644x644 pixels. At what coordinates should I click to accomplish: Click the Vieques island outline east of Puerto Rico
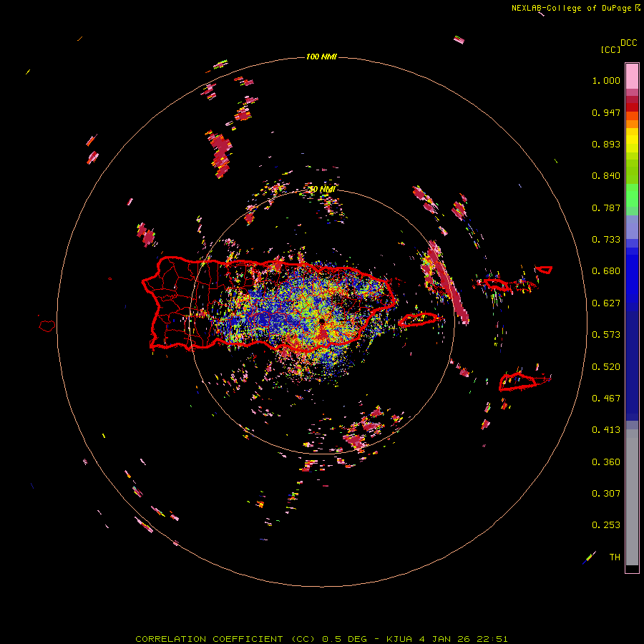point(418,319)
